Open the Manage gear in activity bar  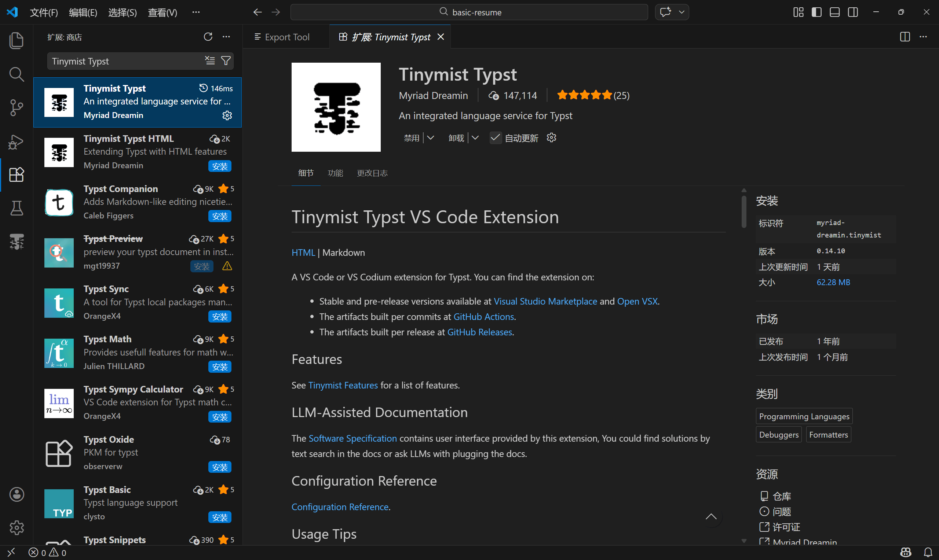pos(16,527)
